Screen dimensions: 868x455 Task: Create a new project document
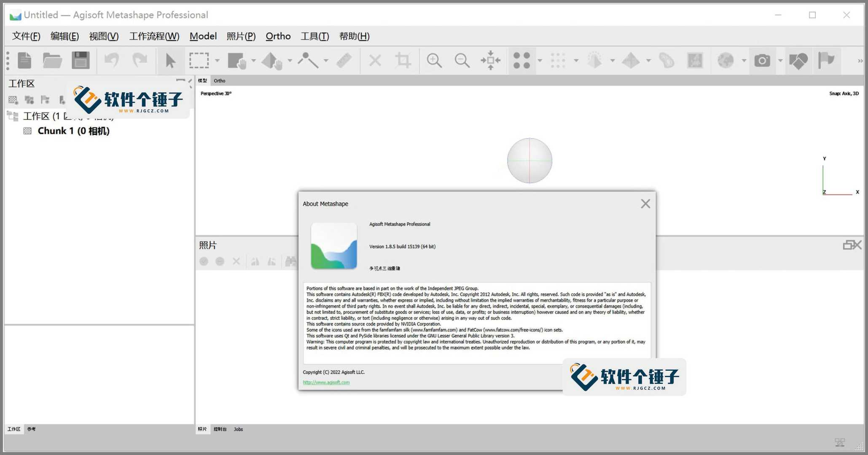tap(24, 61)
